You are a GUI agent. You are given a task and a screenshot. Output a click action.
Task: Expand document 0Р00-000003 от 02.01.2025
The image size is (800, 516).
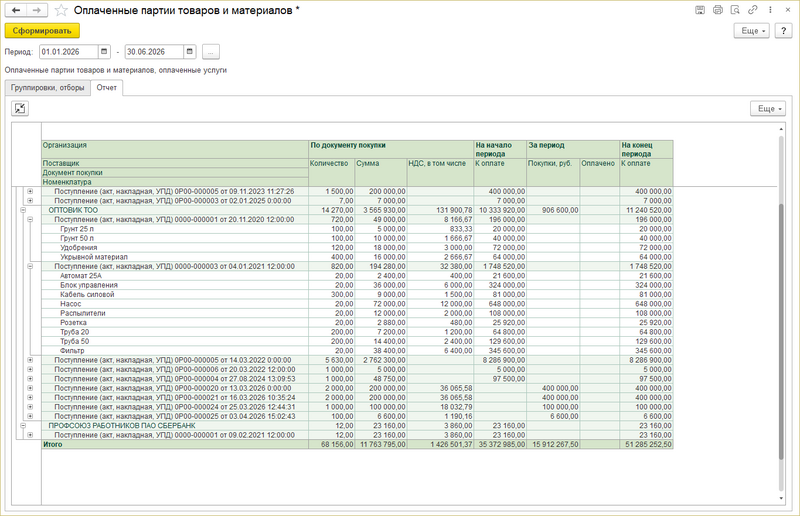pyautogui.click(x=30, y=201)
